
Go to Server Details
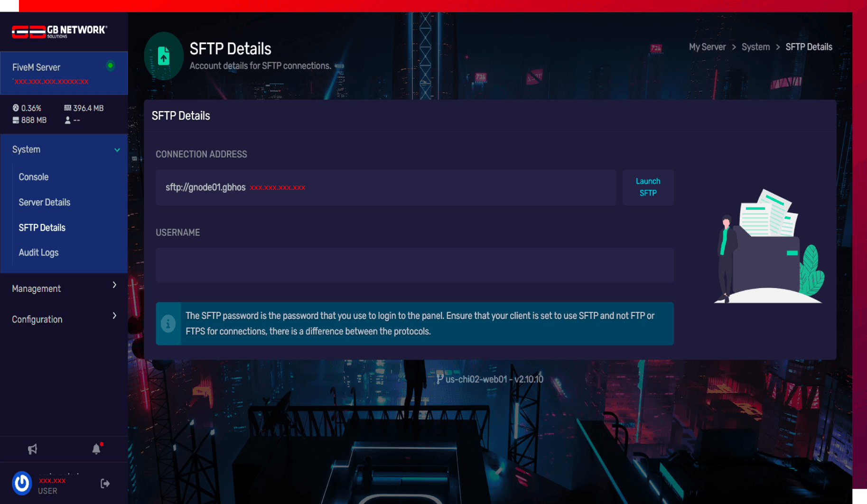coord(45,202)
